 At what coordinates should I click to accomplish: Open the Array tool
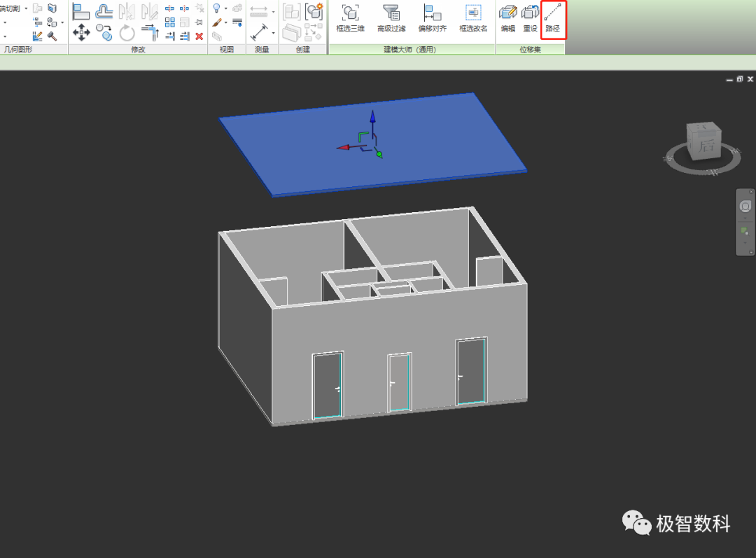169,22
